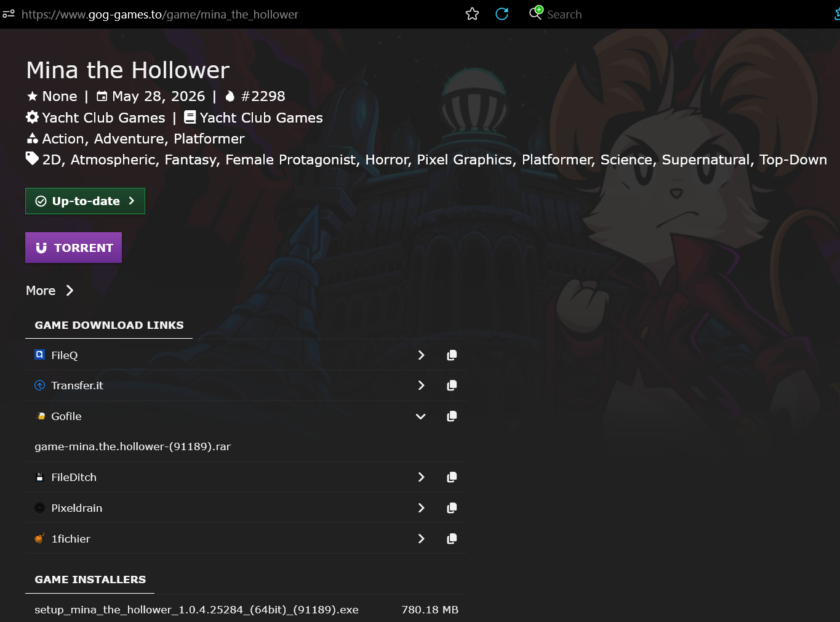The width and height of the screenshot is (840, 622).
Task: Copy the FileQ link with copy icon
Action: (x=452, y=355)
